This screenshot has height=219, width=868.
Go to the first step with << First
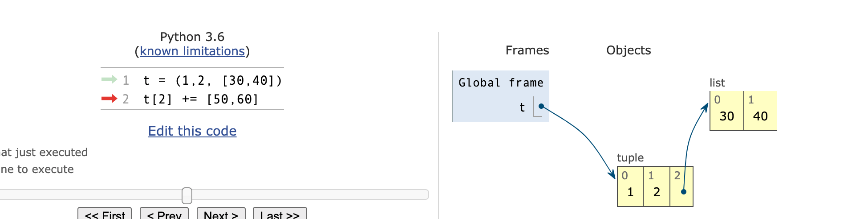105,214
